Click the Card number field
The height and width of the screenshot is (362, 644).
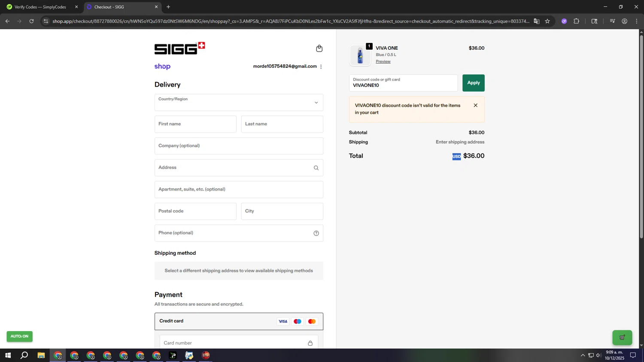pyautogui.click(x=239, y=342)
